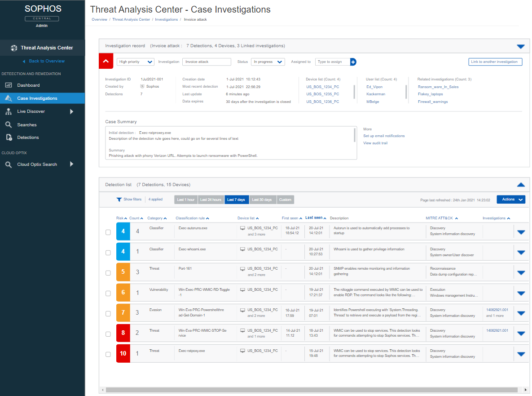Select the Last 30 days time tab

[263, 200]
